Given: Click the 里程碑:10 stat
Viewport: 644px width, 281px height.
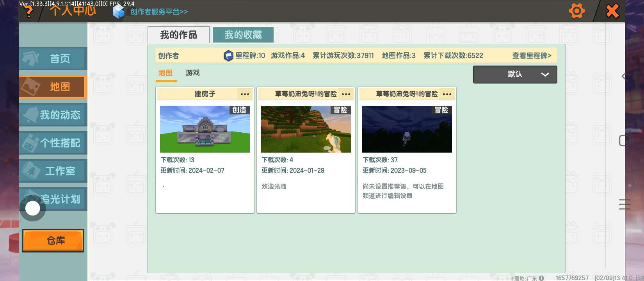Looking at the screenshot, I should click(x=250, y=56).
